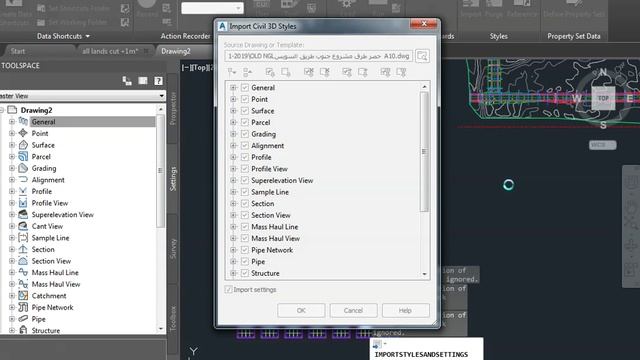
Task: Click the Mass Haul Line icon in Toolspace
Action: click(x=23, y=272)
